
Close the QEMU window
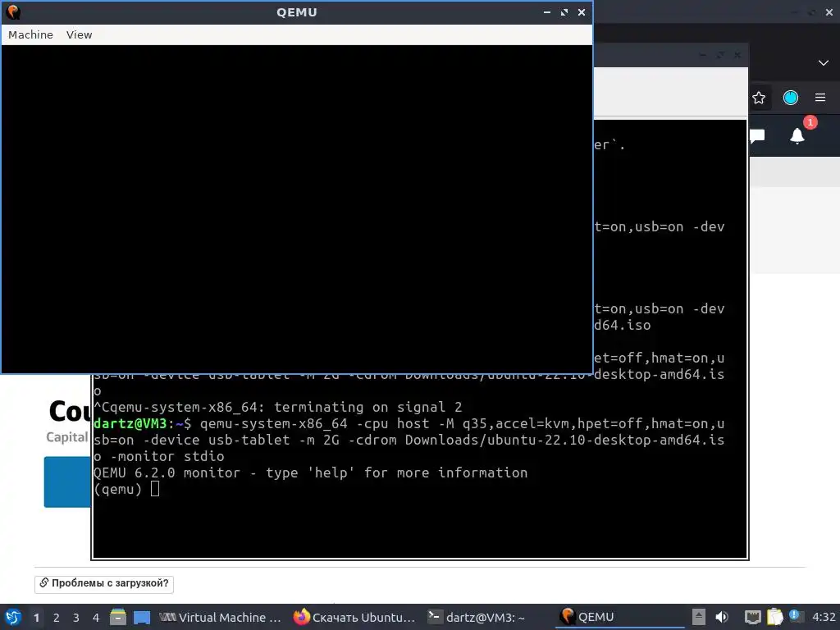coord(582,11)
